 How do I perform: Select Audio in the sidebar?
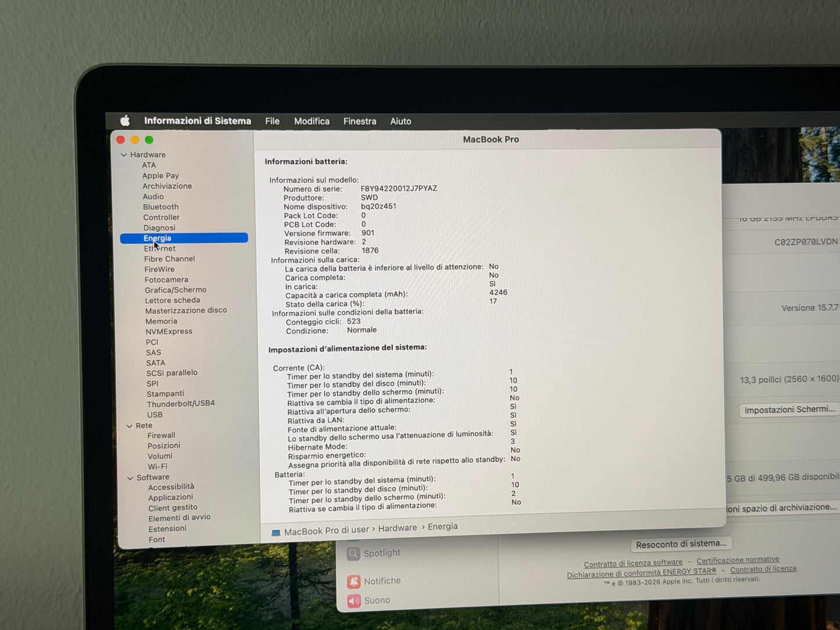[x=153, y=196]
